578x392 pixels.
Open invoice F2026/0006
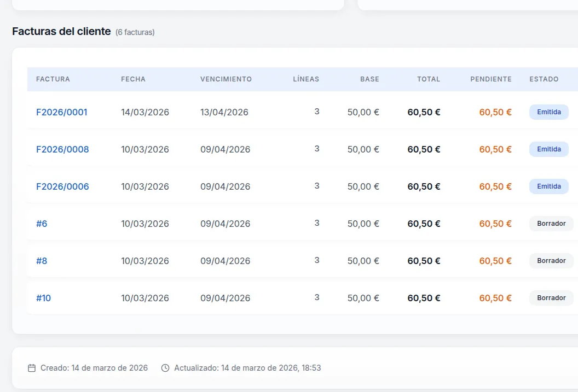point(62,186)
